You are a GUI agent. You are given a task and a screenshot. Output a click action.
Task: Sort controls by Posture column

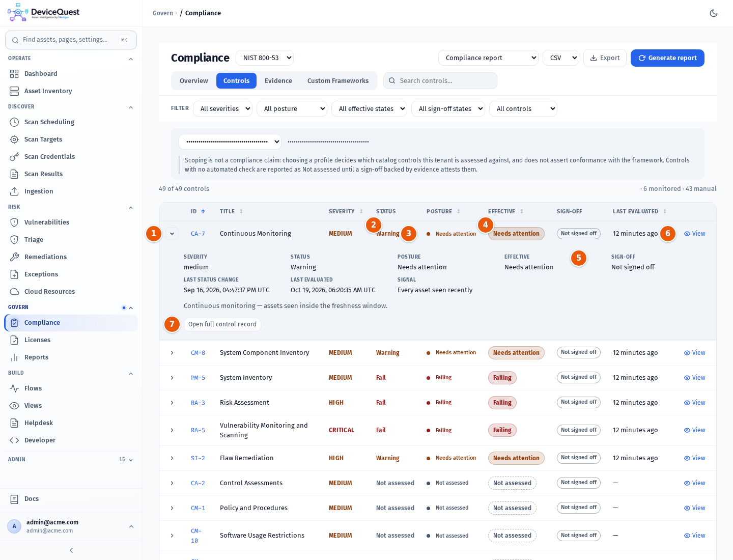point(443,211)
